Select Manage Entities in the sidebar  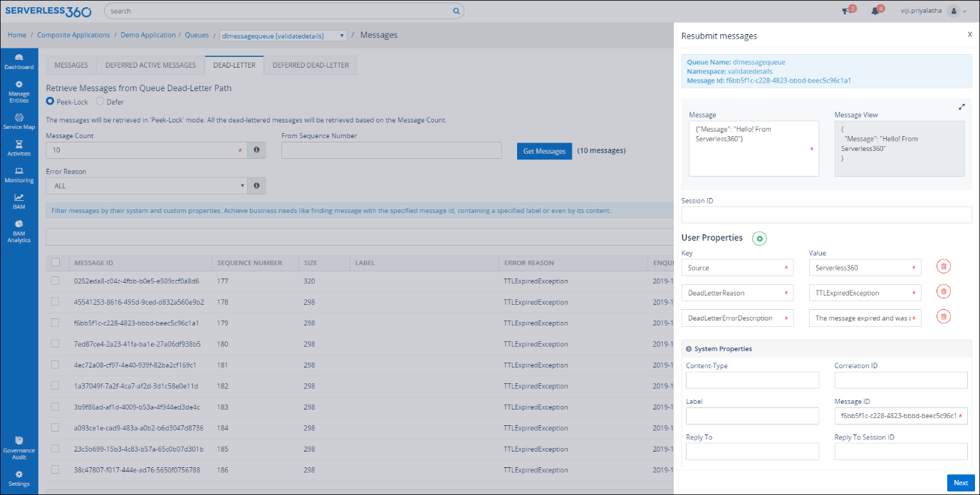click(19, 90)
